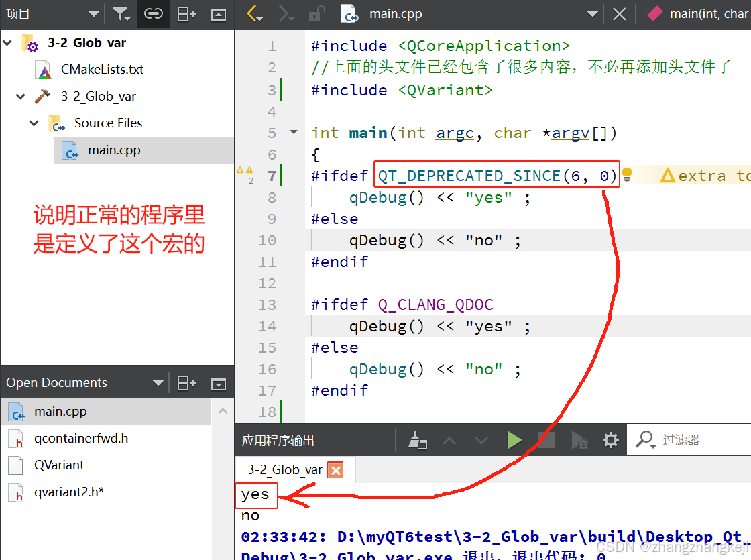Open the Open Documents view dropdown

[158, 383]
